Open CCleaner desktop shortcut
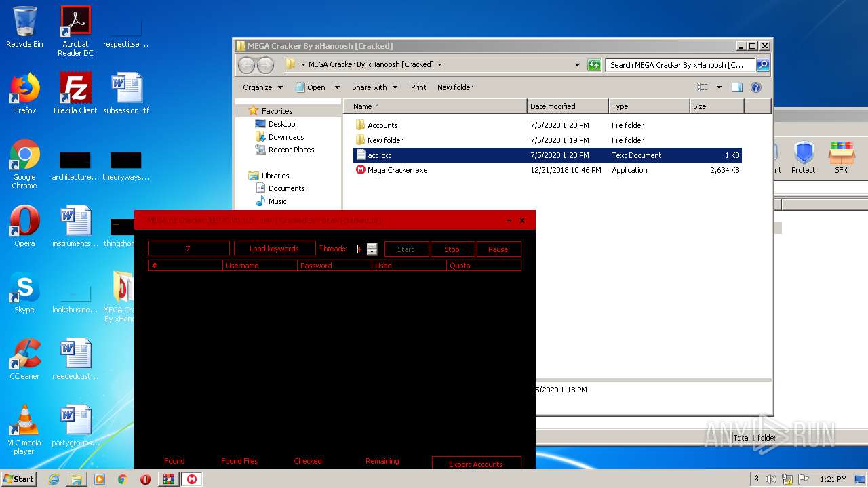The image size is (868, 488). pos(24,360)
